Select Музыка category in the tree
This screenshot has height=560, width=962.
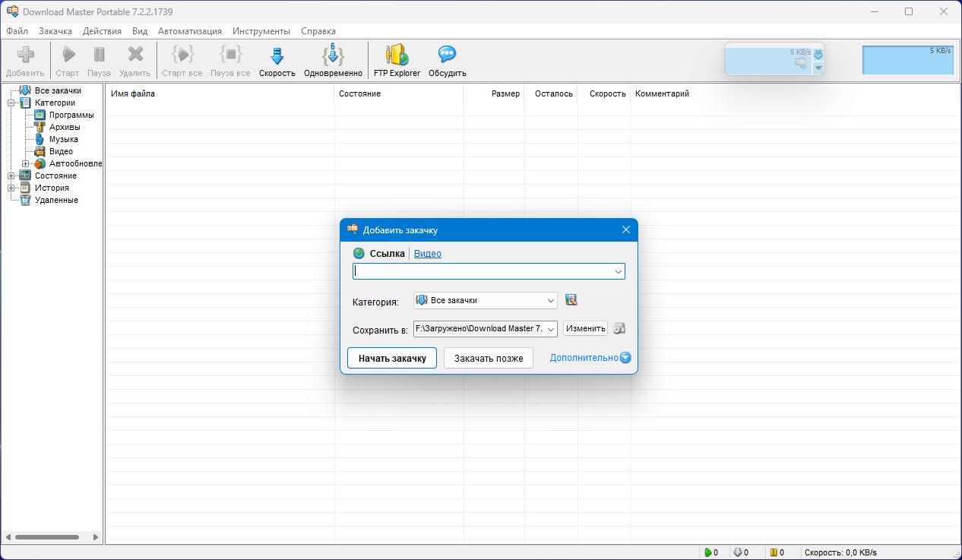tap(63, 139)
